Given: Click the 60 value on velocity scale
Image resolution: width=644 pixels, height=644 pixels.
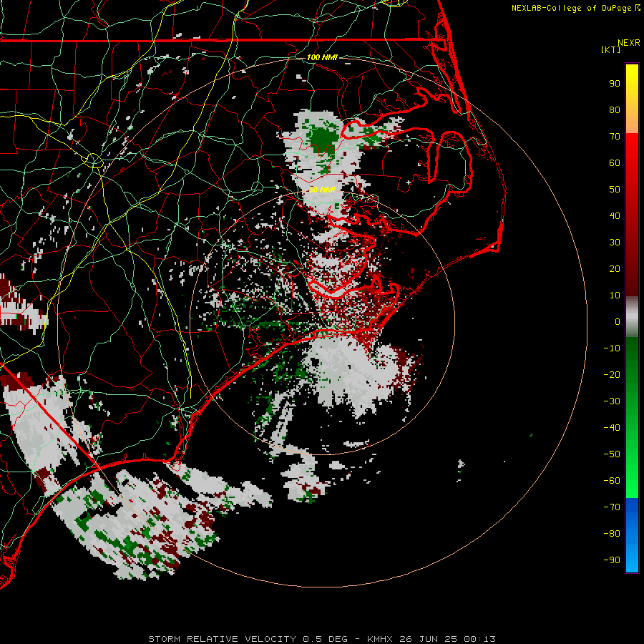Looking at the screenshot, I should [x=615, y=163].
